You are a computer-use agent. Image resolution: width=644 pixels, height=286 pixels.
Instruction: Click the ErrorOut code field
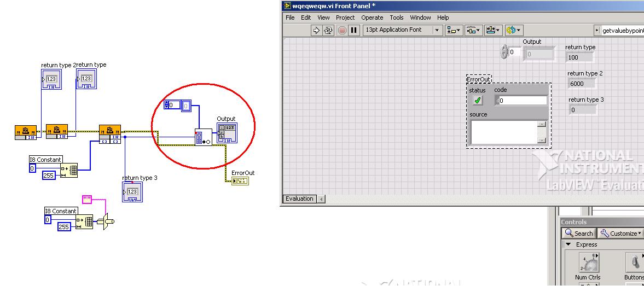click(521, 100)
